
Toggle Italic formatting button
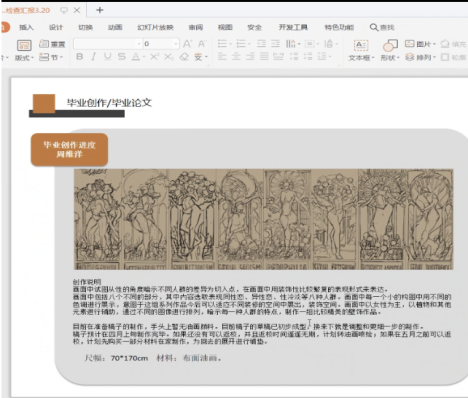(94, 57)
